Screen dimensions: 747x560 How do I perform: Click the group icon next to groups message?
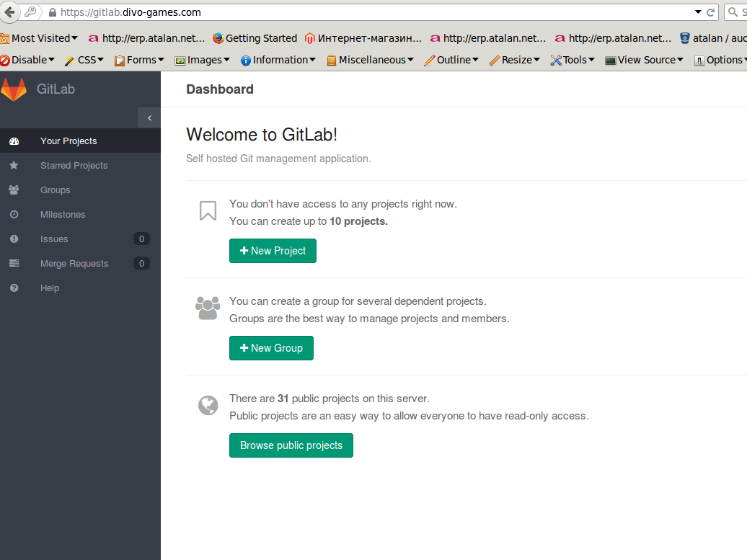pos(208,308)
